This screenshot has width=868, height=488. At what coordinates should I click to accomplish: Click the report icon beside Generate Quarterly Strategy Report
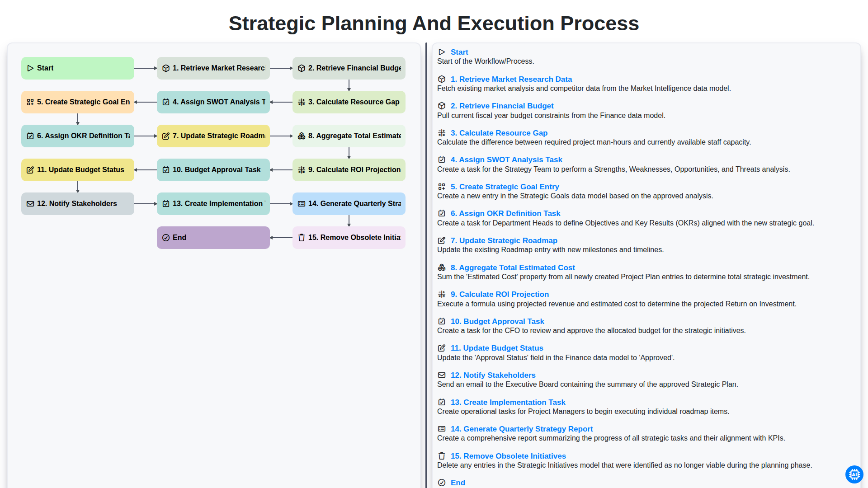(442, 429)
